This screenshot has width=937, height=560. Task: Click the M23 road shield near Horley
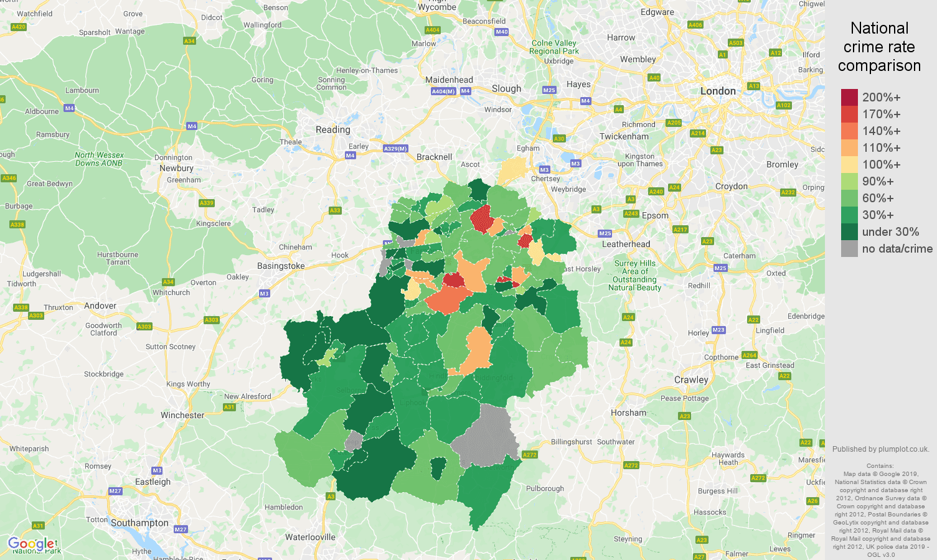point(718,330)
